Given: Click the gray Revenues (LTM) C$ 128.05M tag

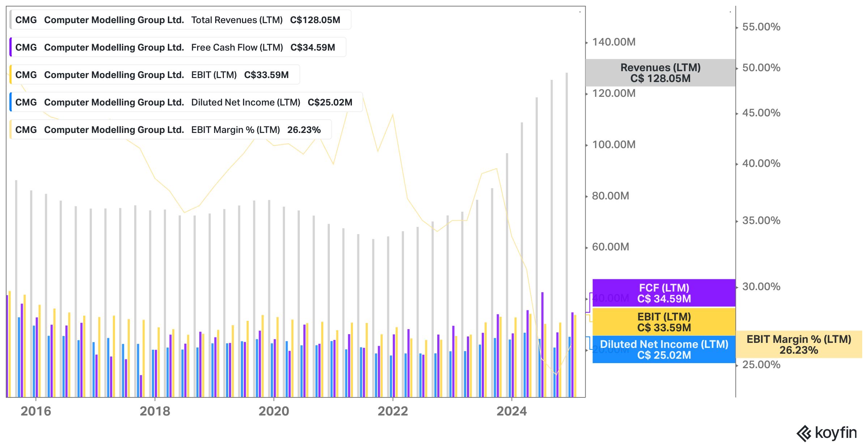Looking at the screenshot, I should pos(660,73).
